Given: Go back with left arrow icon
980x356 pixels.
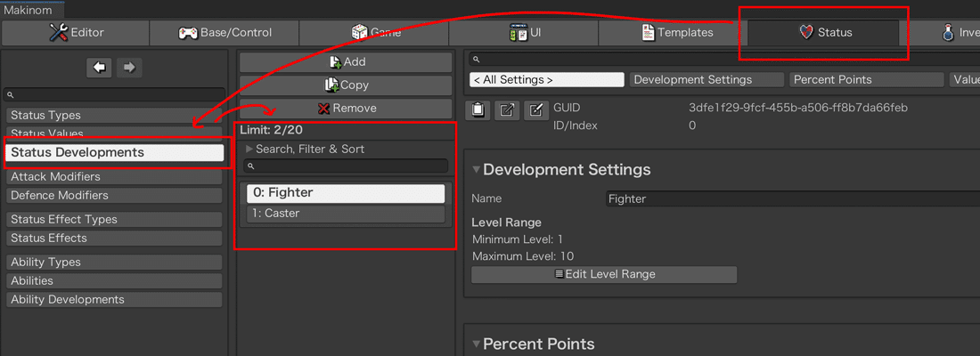Looking at the screenshot, I should (100, 68).
